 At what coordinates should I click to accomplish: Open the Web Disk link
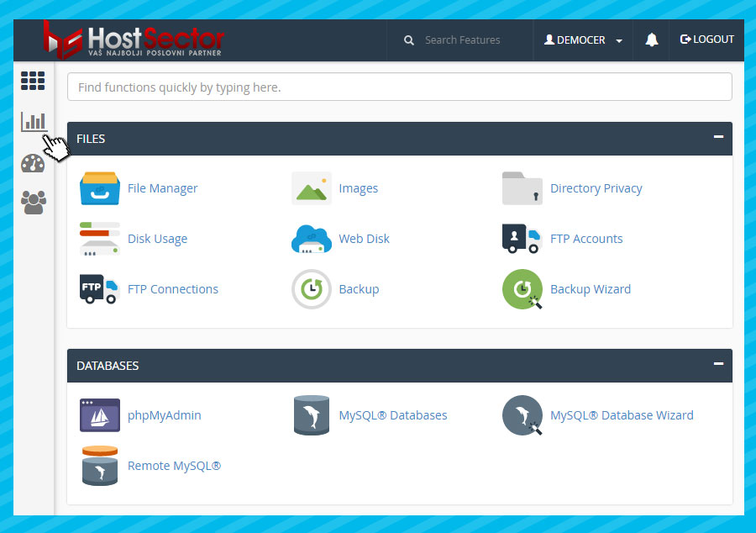[x=364, y=239]
